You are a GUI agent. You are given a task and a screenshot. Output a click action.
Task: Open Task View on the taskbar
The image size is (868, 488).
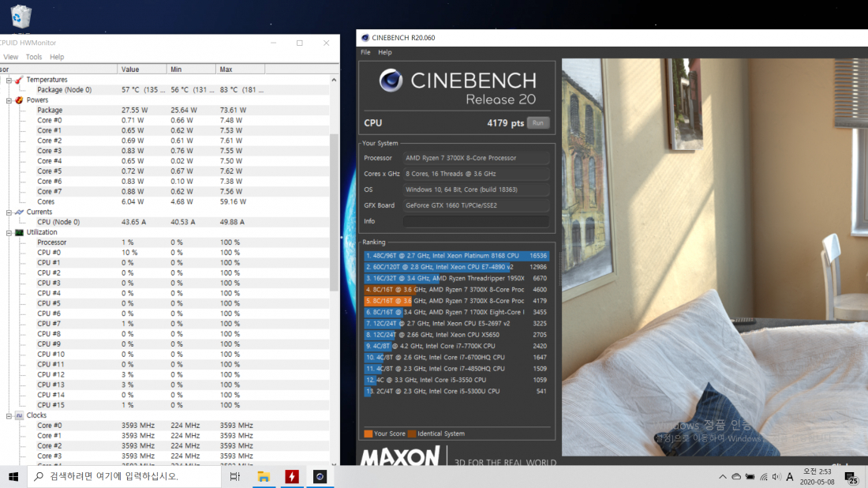tap(234, 476)
